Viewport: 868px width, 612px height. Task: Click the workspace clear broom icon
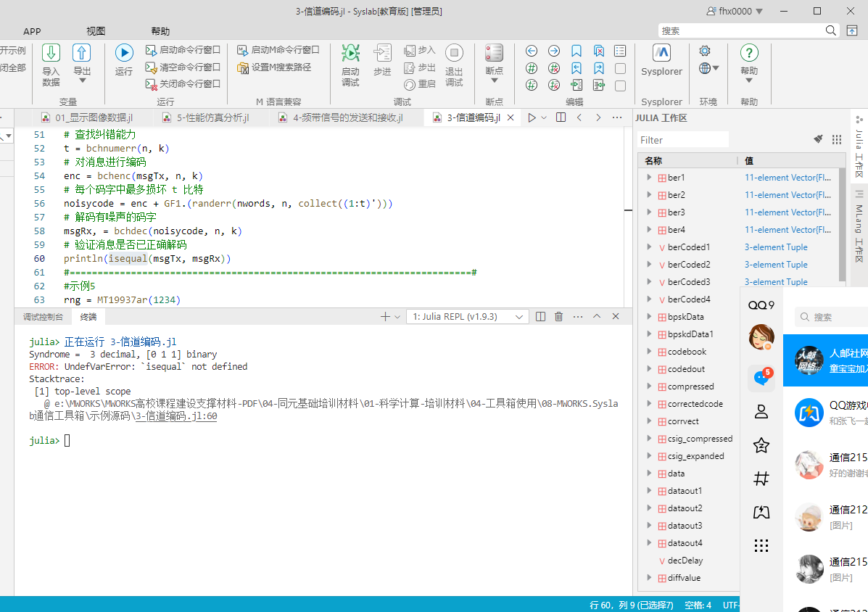pos(818,139)
